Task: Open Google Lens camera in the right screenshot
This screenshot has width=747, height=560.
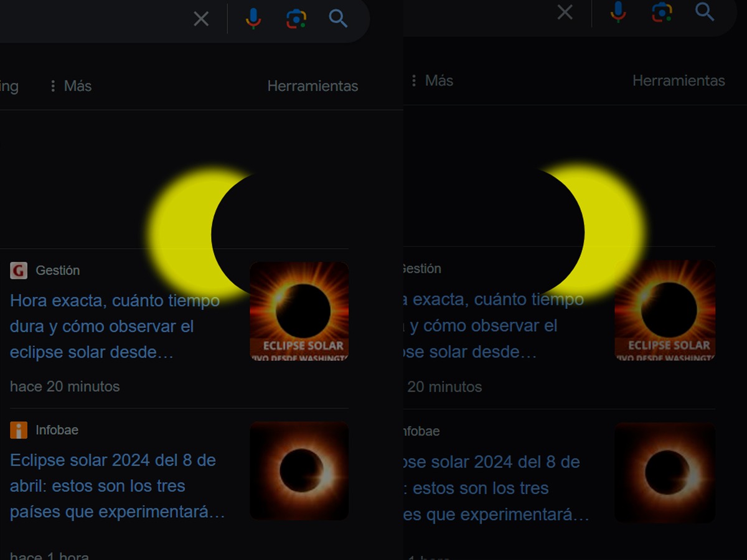Action: pos(662,12)
